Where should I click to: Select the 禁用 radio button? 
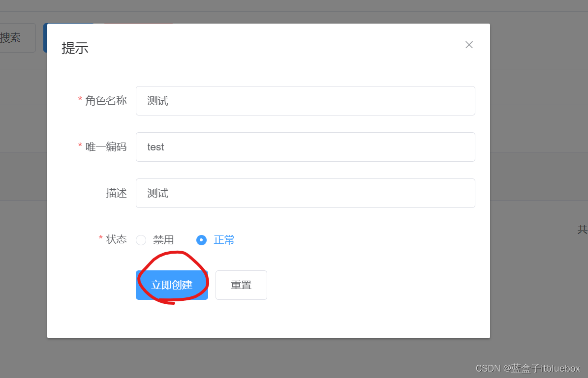141,240
